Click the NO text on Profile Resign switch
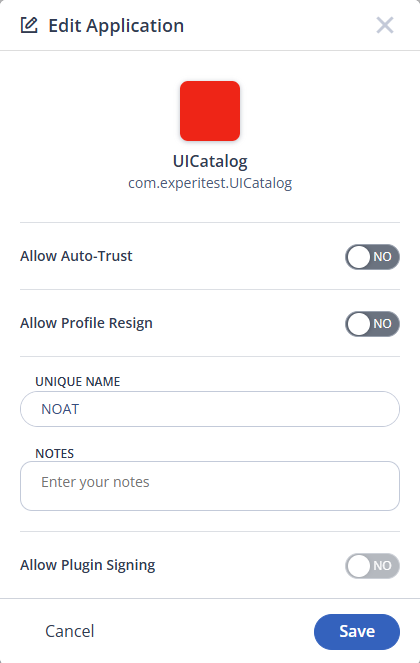 [382, 324]
